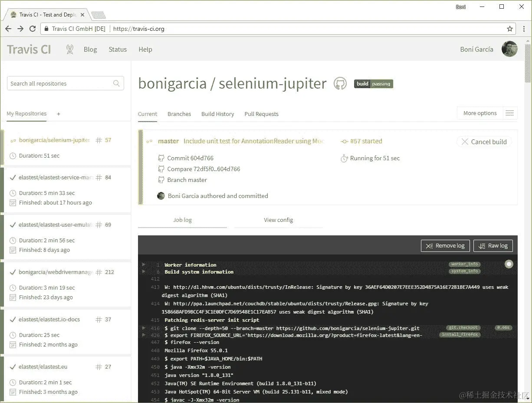The width and height of the screenshot is (532, 403).
Task: Open a new browser tab
Action: (99, 15)
